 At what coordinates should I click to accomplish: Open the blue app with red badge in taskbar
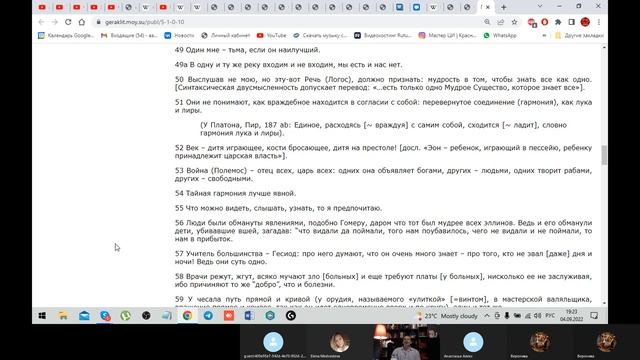tap(105, 316)
